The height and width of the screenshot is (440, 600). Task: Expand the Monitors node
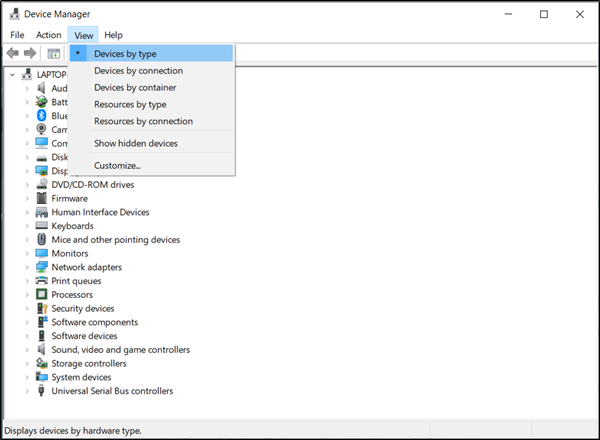point(27,254)
